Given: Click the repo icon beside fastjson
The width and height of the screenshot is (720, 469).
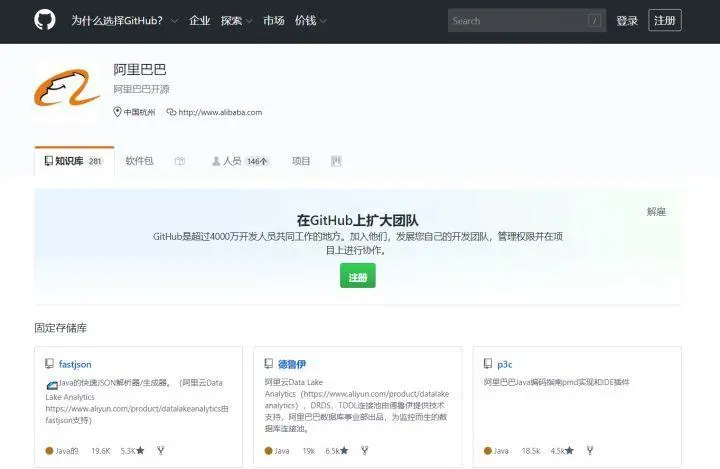Looking at the screenshot, I should 50,364.
